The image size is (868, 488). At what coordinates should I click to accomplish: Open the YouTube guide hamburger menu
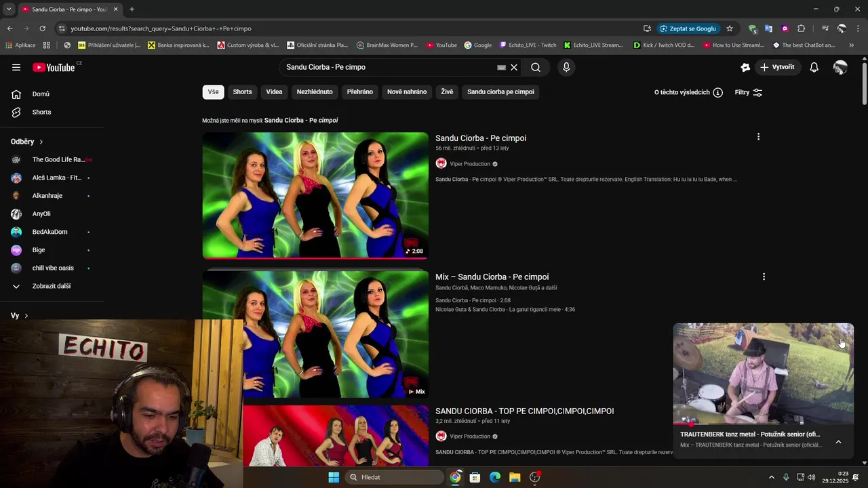[x=16, y=67]
